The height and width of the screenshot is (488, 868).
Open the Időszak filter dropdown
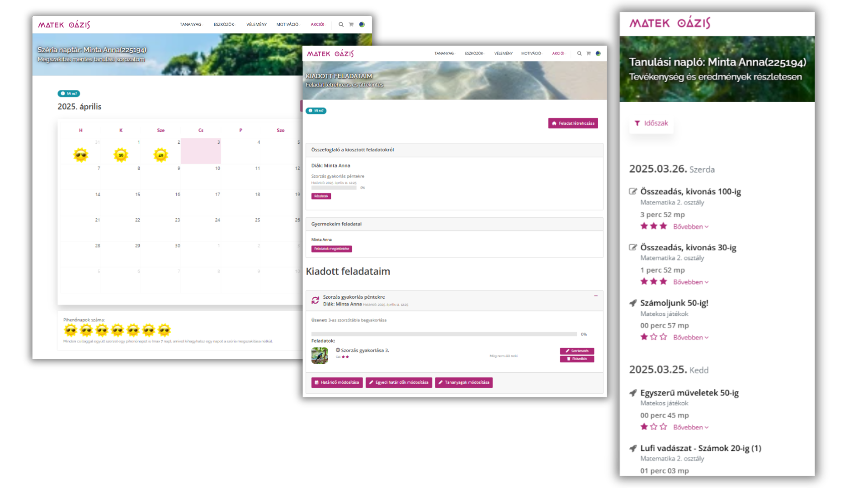click(x=651, y=123)
